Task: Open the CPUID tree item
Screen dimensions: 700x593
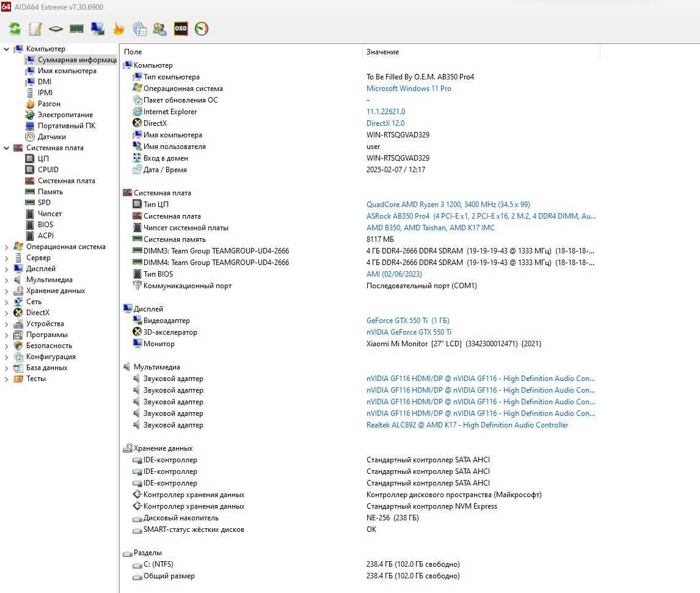Action: click(48, 170)
